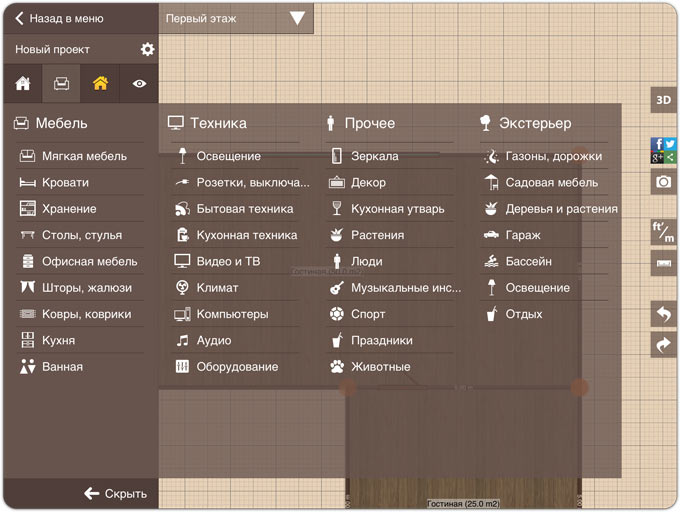Image resolution: width=680 pixels, height=512 pixels.
Task: Click the redo arrow icon
Action: pyautogui.click(x=663, y=344)
